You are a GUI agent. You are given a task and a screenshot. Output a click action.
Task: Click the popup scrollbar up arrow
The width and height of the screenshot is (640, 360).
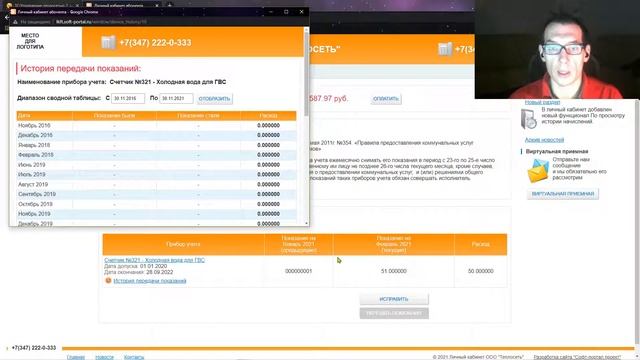click(x=307, y=29)
